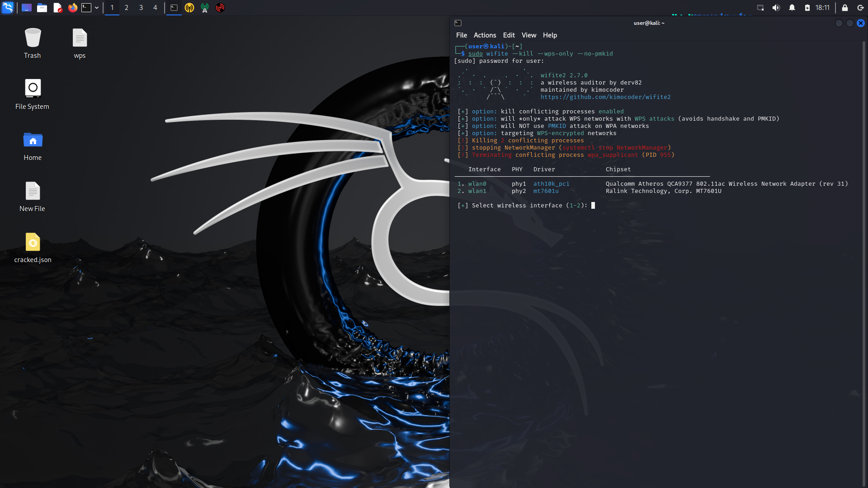Switch to workspace 3
868x488 pixels.
[141, 8]
